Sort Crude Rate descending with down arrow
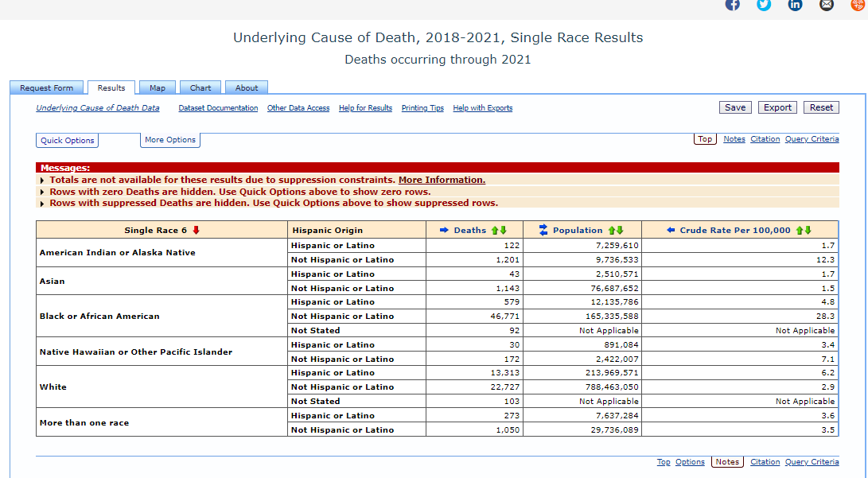 (808, 230)
